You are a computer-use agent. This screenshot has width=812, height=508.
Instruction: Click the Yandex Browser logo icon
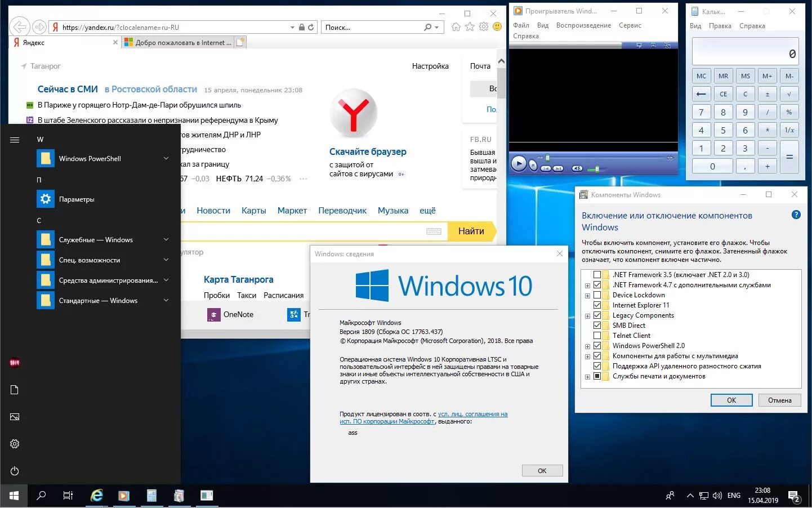click(x=353, y=113)
